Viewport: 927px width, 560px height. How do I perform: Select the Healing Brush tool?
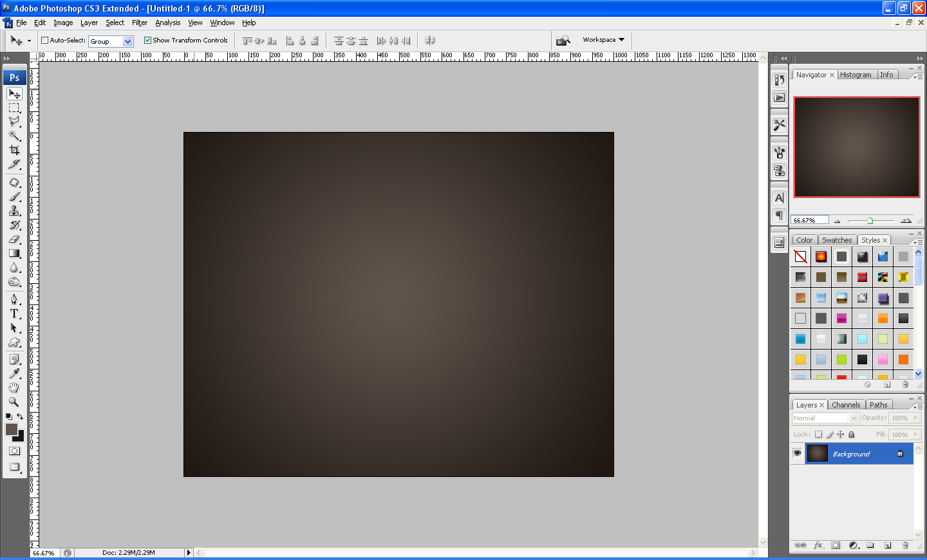coord(14,183)
